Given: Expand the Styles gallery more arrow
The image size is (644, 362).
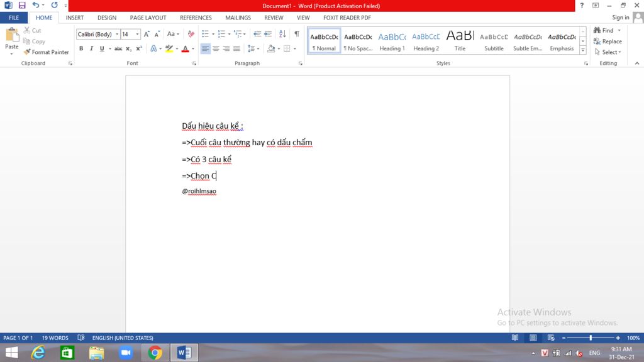Looking at the screenshot, I should 583,50.
